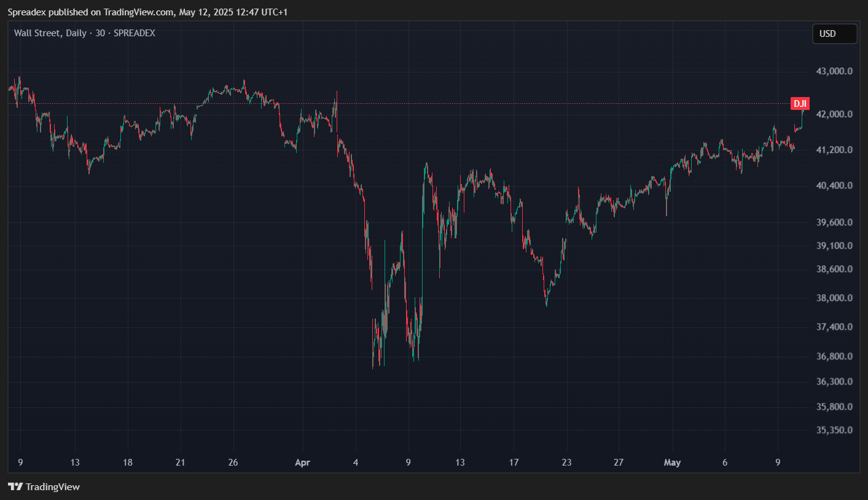
Task: Click the 13 date right of Apr
Action: tap(461, 463)
